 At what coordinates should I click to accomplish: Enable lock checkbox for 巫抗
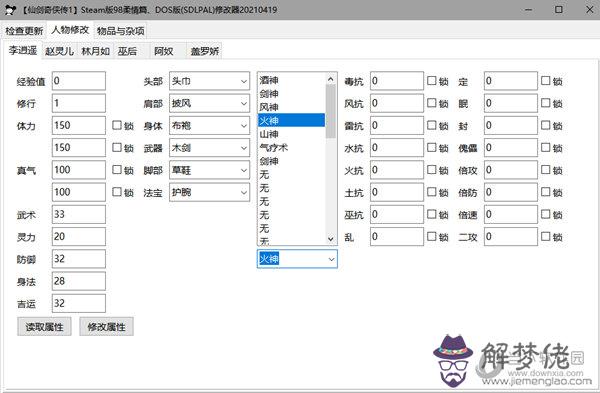coord(432,214)
